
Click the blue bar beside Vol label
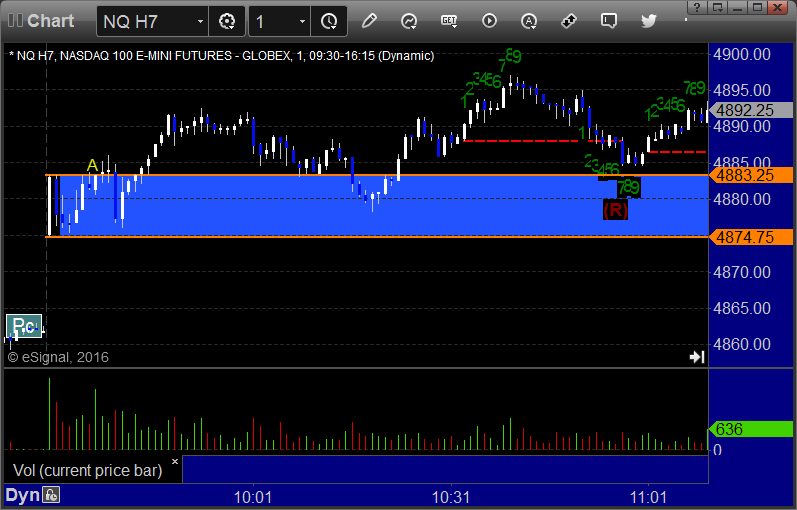(x=445, y=469)
